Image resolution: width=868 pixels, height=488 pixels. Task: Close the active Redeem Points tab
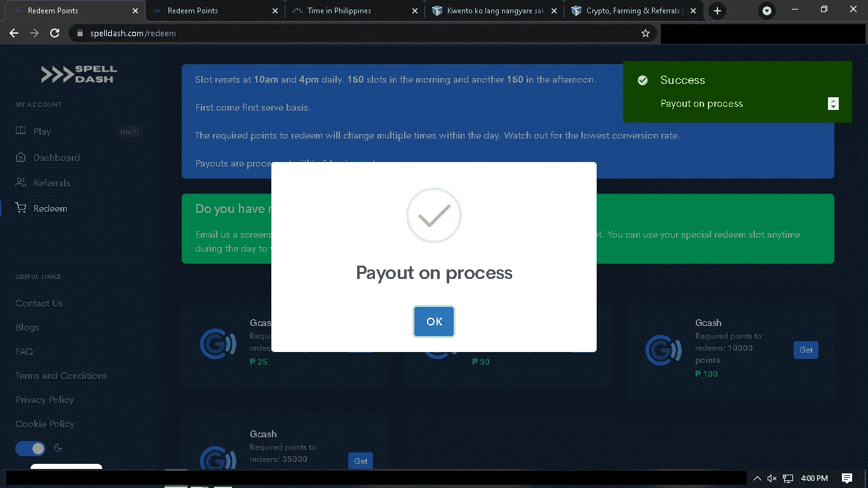click(x=135, y=11)
